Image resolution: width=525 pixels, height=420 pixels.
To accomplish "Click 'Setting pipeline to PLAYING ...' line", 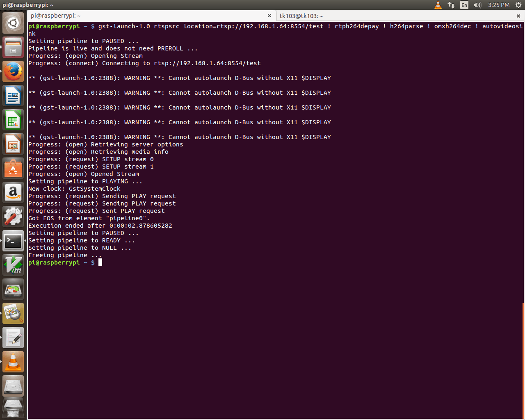I will 85,181.
